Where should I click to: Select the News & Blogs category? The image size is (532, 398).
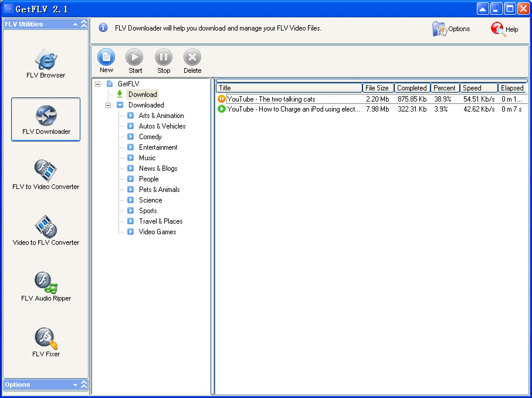(158, 168)
